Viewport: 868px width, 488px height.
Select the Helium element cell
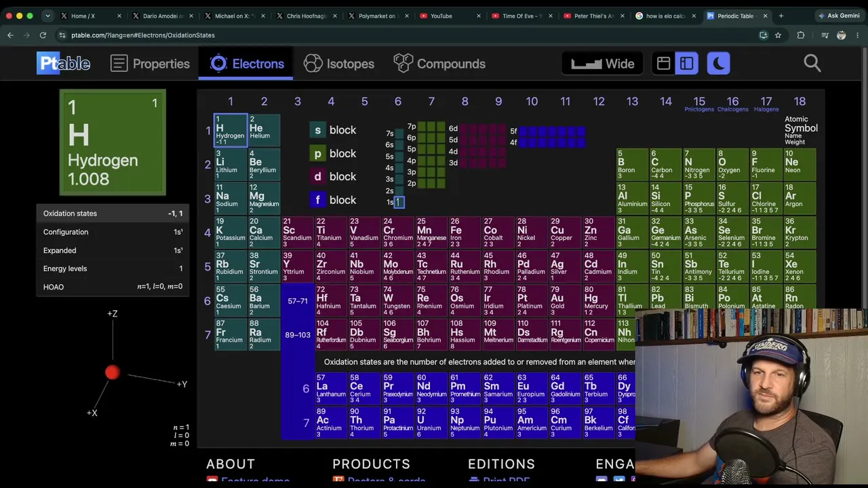coord(264,130)
